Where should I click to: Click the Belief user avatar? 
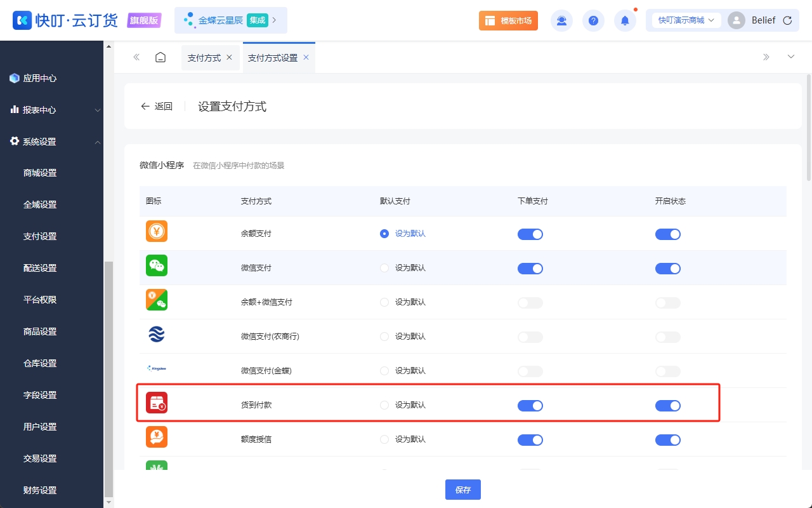pos(737,20)
